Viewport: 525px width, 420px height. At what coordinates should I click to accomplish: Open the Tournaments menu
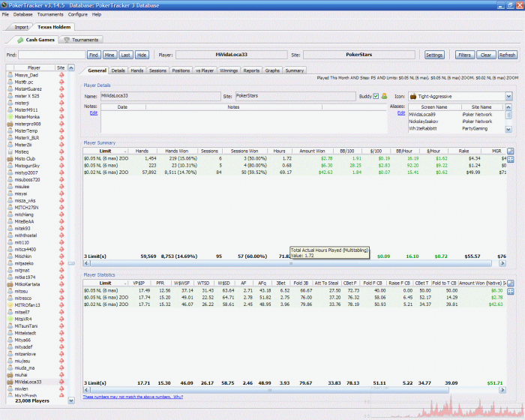pyautogui.click(x=50, y=14)
